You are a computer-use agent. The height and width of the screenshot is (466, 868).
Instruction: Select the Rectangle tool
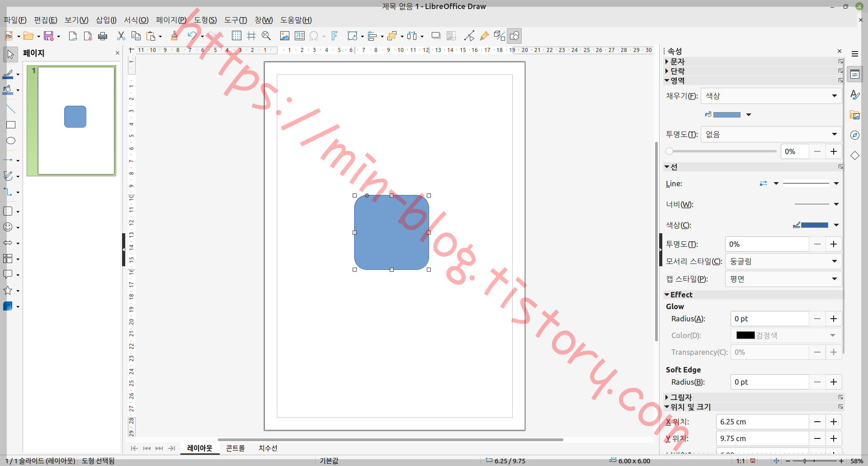point(11,125)
